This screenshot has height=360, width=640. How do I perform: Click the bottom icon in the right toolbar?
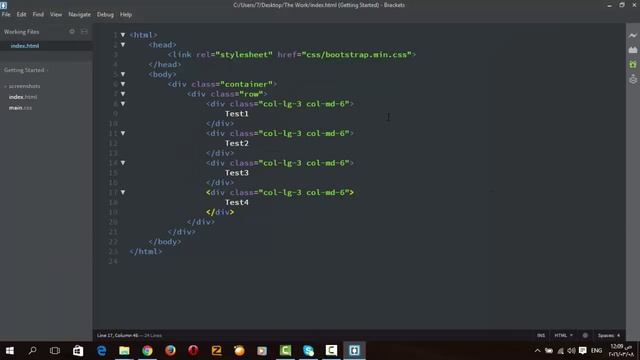click(x=633, y=79)
